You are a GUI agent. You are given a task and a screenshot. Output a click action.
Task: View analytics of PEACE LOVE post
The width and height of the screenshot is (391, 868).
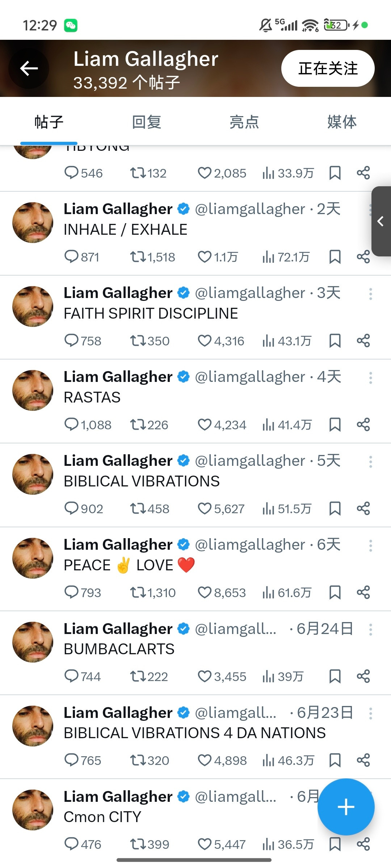[x=287, y=593]
